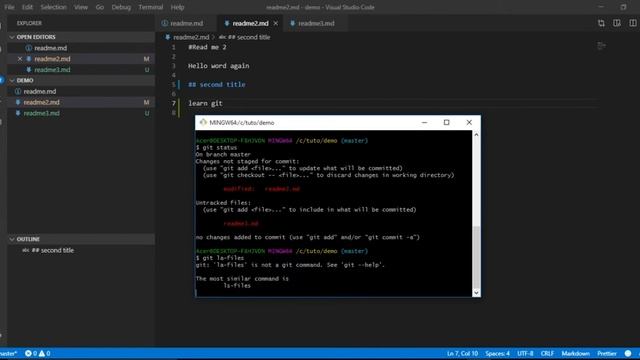Open the Go menu
The width and height of the screenshot is (640, 360).
[100, 7]
